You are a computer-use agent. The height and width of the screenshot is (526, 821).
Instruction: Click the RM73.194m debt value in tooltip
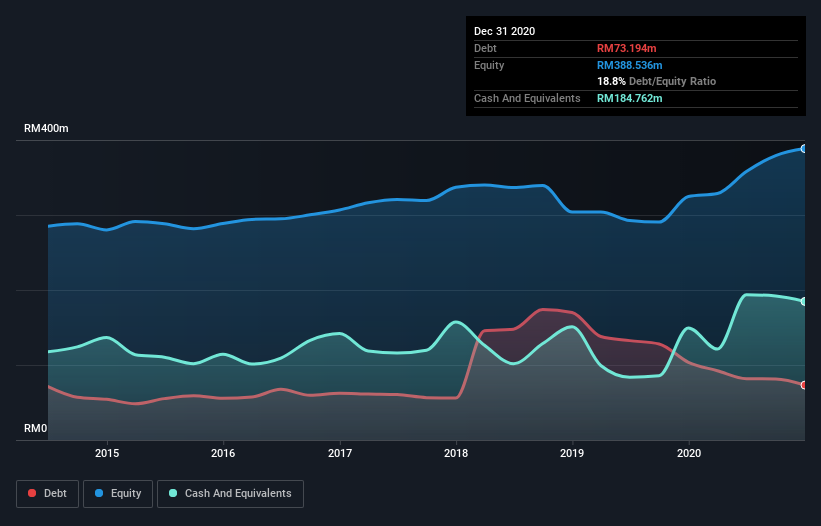(627, 48)
